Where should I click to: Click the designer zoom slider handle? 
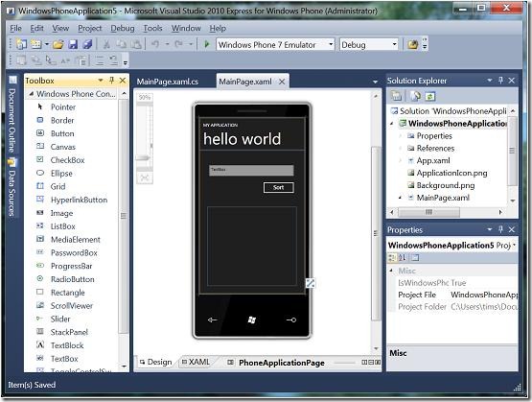[x=143, y=157]
